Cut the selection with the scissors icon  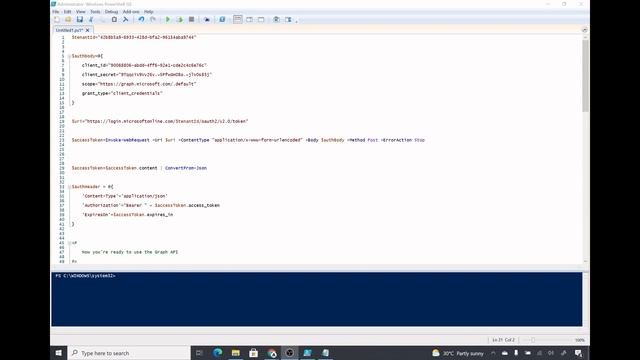pos(91,20)
